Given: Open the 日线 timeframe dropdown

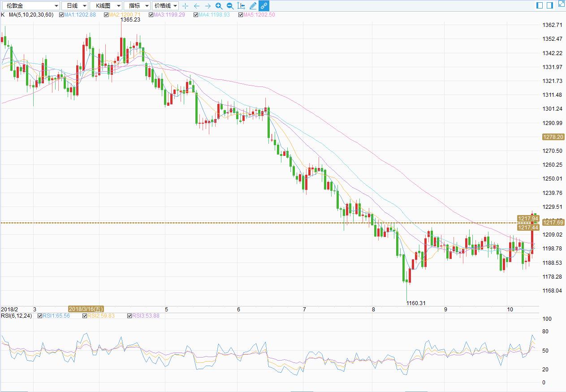Looking at the screenshot, I should pyautogui.click(x=74, y=6).
